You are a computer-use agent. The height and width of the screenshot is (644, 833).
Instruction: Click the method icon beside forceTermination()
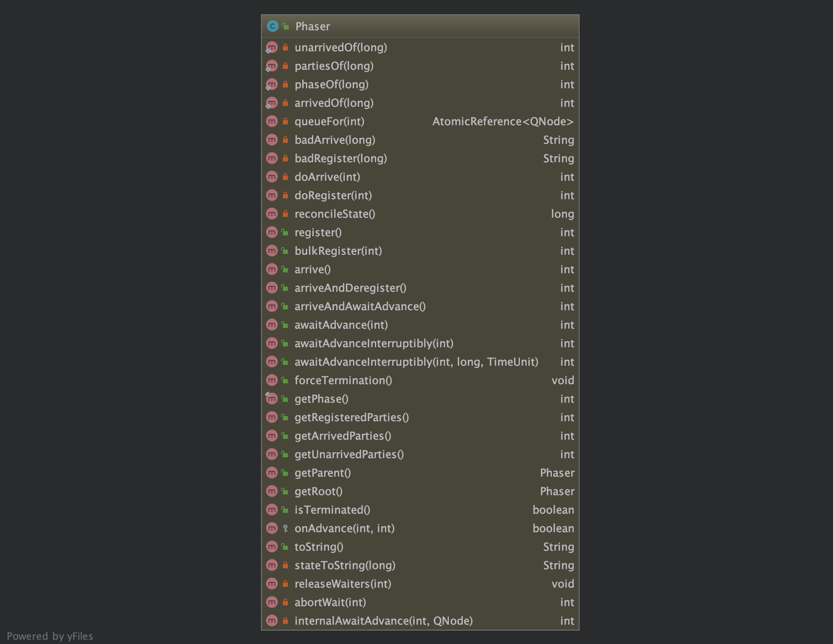pos(272,380)
